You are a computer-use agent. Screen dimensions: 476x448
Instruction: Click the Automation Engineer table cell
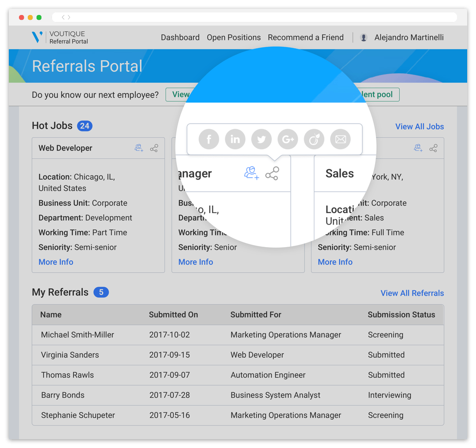click(268, 375)
